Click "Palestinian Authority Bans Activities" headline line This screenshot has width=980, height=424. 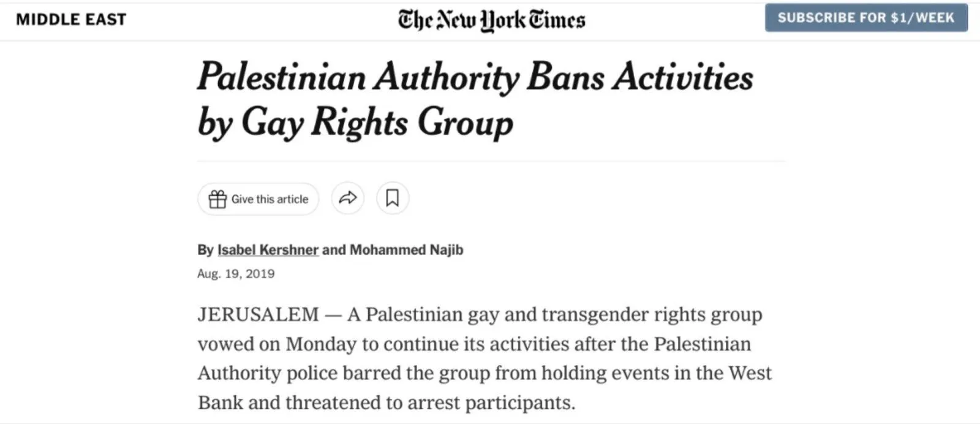pyautogui.click(x=475, y=77)
